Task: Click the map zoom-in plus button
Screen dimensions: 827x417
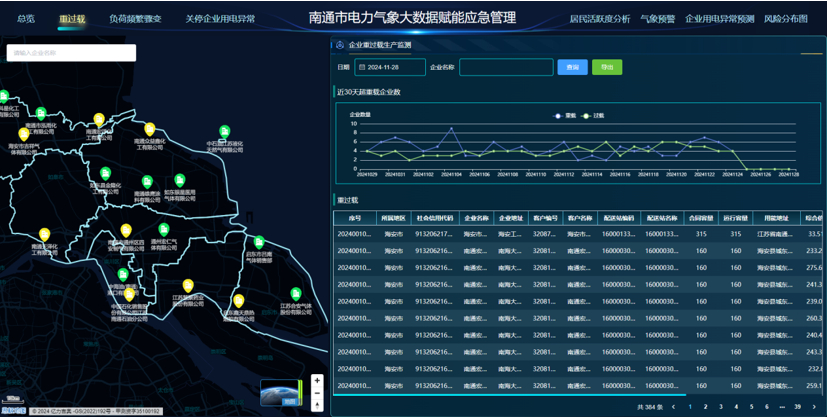Action: pos(317,381)
